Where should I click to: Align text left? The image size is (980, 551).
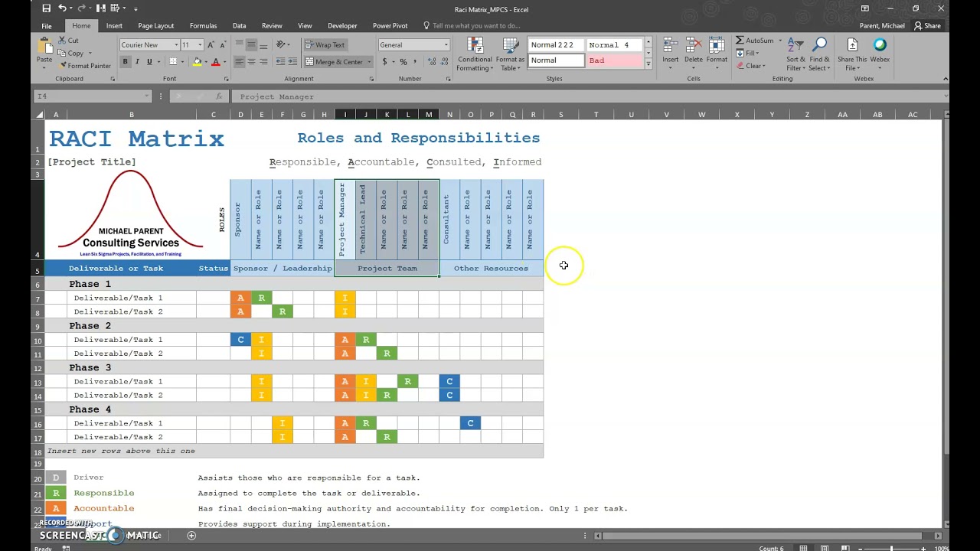click(x=240, y=62)
